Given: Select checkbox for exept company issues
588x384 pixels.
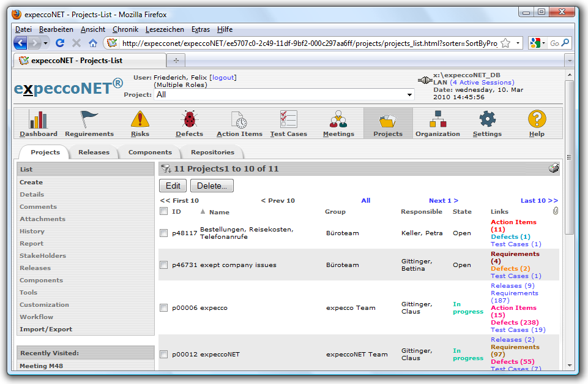Looking at the screenshot, I should (163, 265).
